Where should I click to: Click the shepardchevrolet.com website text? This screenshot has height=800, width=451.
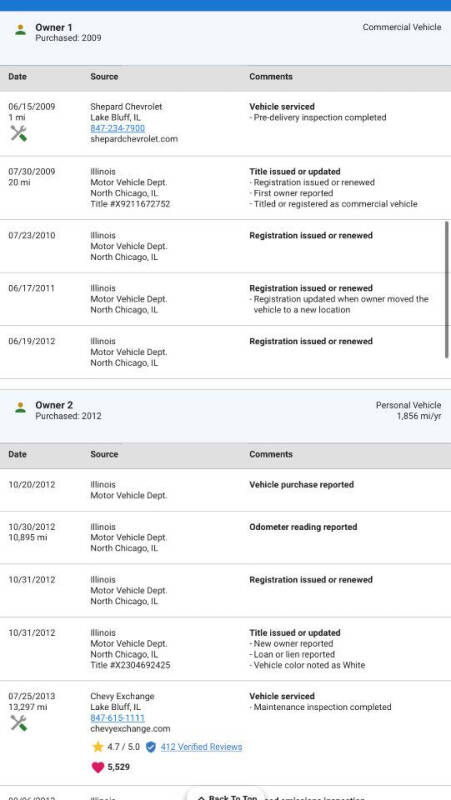(134, 139)
